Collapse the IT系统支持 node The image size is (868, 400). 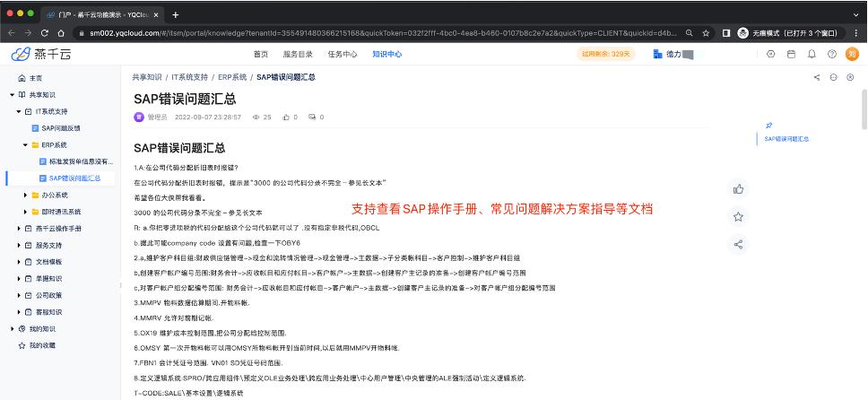[18, 111]
